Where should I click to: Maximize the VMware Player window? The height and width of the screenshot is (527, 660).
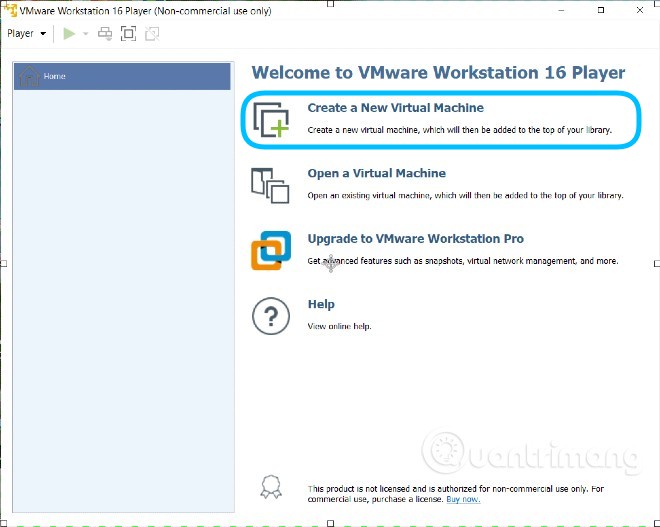click(x=601, y=10)
